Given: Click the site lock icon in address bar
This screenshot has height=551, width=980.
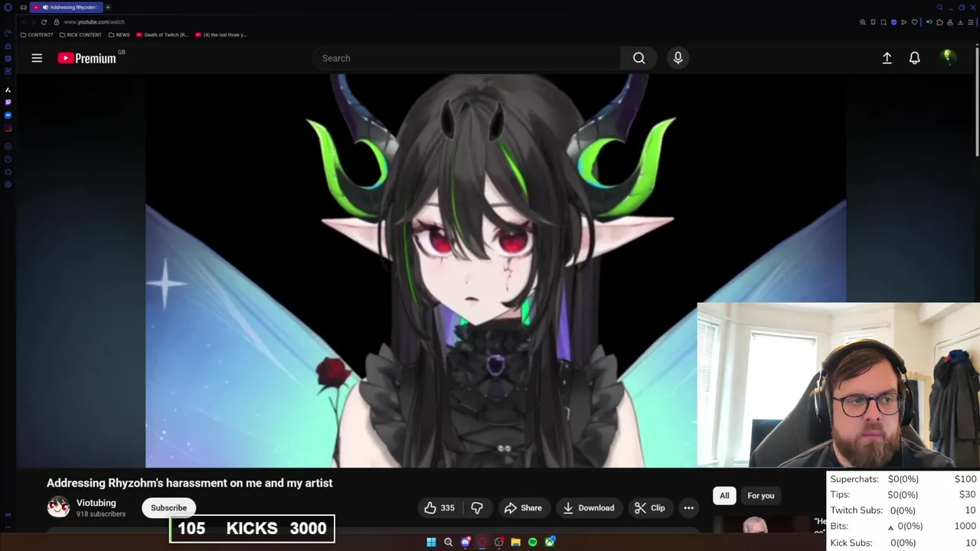Looking at the screenshot, I should point(57,22).
